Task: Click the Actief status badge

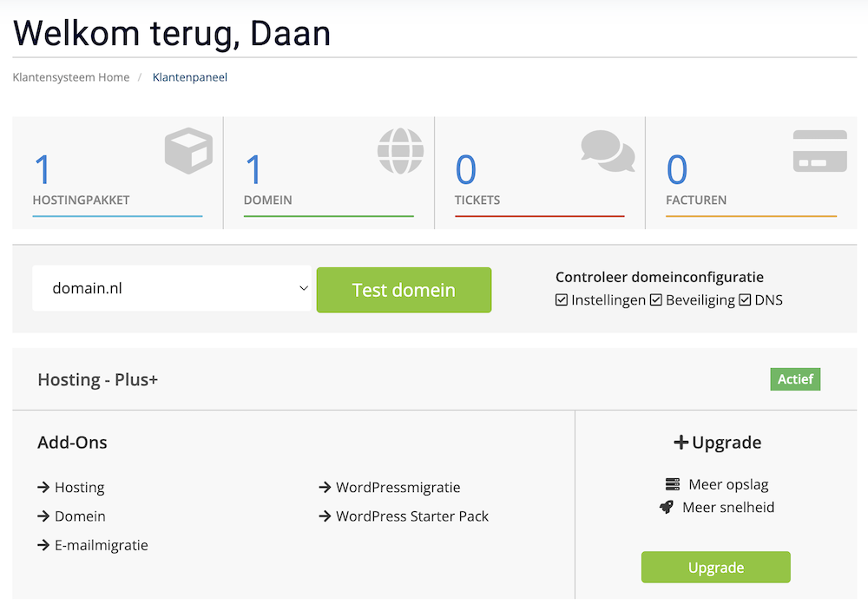Action: [x=794, y=379]
